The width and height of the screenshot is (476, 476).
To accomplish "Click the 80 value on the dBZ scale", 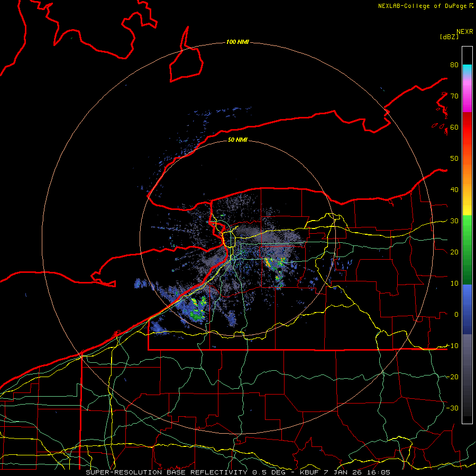I will 454,65.
